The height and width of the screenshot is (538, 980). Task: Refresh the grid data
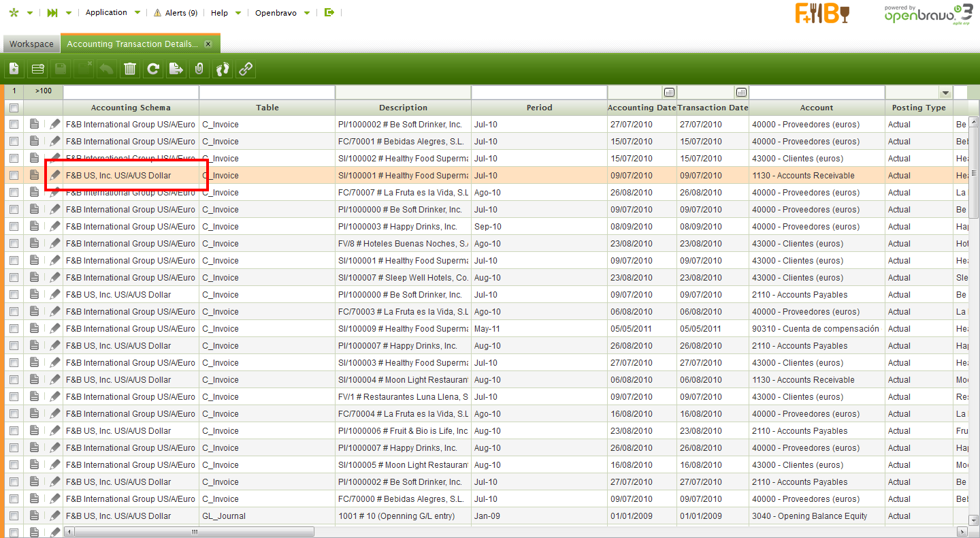coord(153,69)
